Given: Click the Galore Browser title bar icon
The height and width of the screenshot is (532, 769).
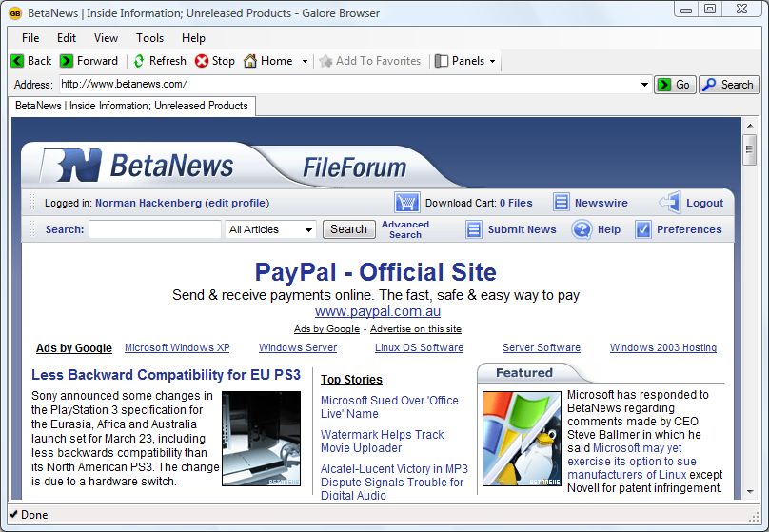Looking at the screenshot, I should point(15,13).
